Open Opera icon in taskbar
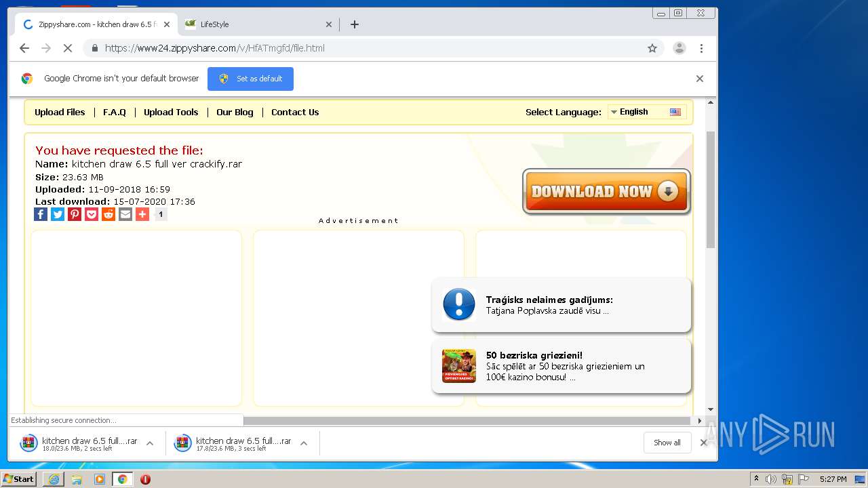 pos(145,479)
